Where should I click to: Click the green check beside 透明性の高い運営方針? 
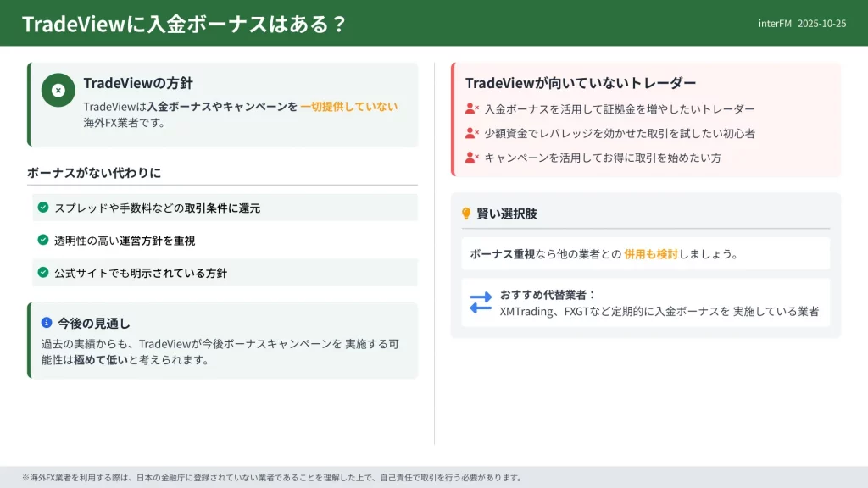click(x=43, y=240)
